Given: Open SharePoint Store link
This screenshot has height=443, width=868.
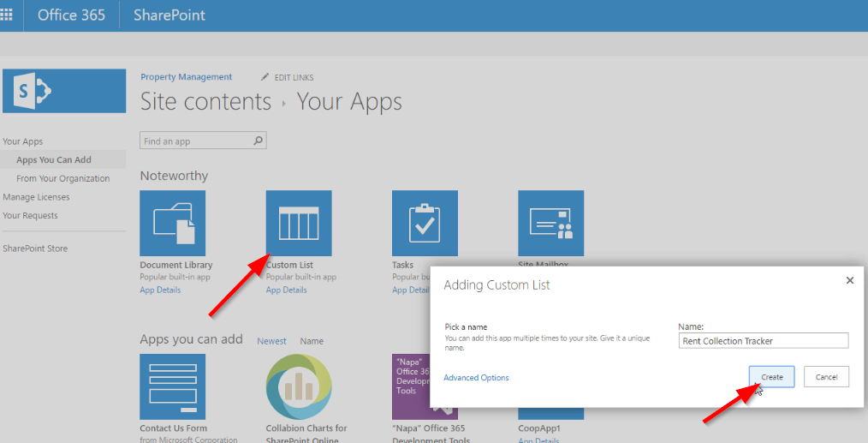Looking at the screenshot, I should 35,248.
